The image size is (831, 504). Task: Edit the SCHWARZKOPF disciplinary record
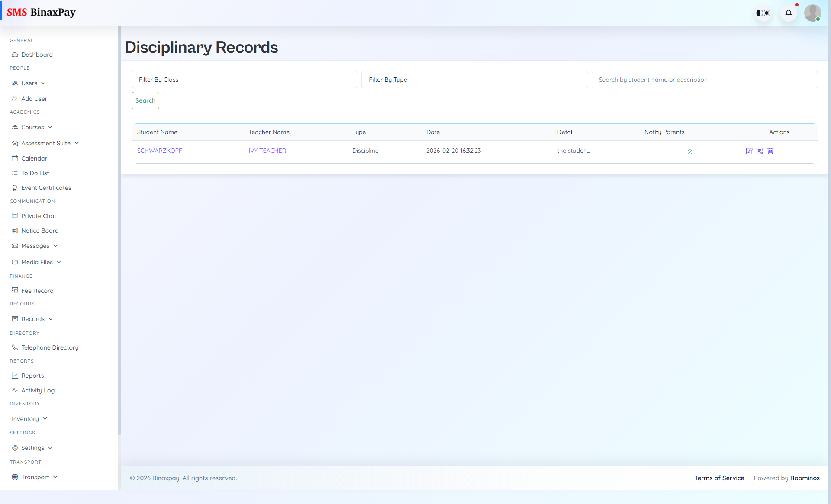750,151
